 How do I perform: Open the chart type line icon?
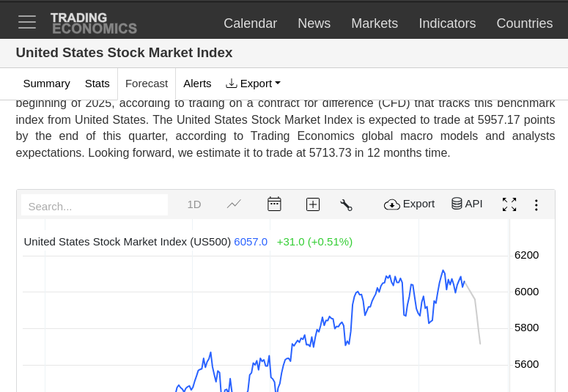point(234,204)
